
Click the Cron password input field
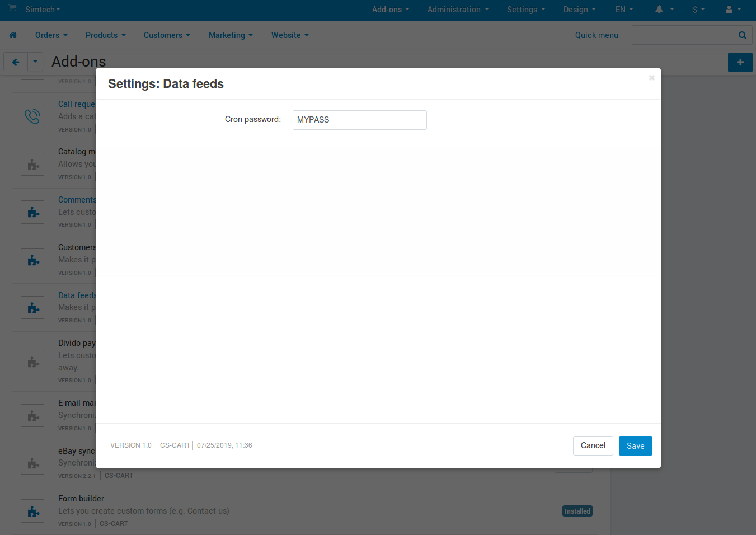pos(359,120)
